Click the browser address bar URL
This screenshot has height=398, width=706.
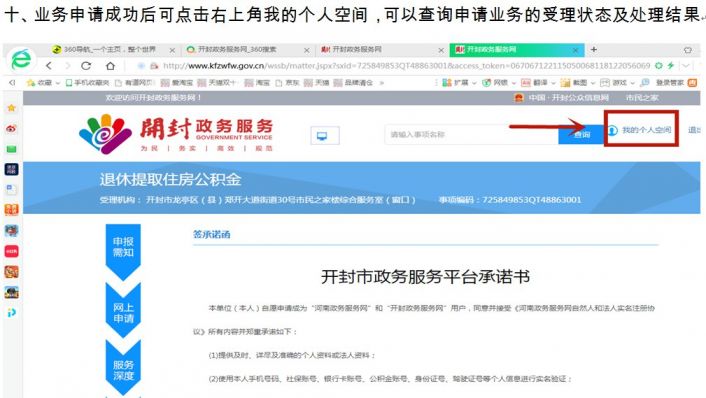[406, 66]
